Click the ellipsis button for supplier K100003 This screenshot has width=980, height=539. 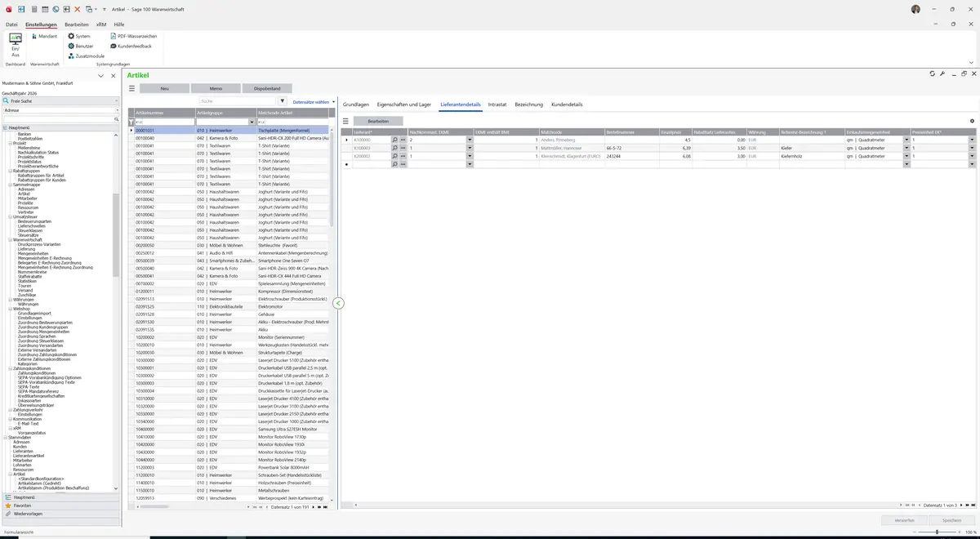pyautogui.click(x=403, y=148)
